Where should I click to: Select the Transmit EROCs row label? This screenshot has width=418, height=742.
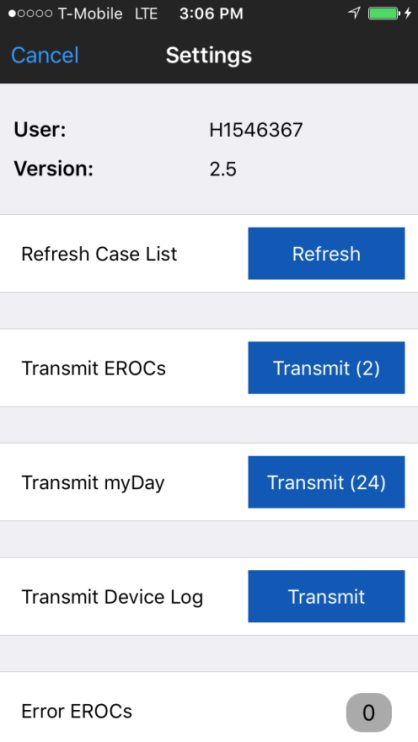[x=94, y=368]
